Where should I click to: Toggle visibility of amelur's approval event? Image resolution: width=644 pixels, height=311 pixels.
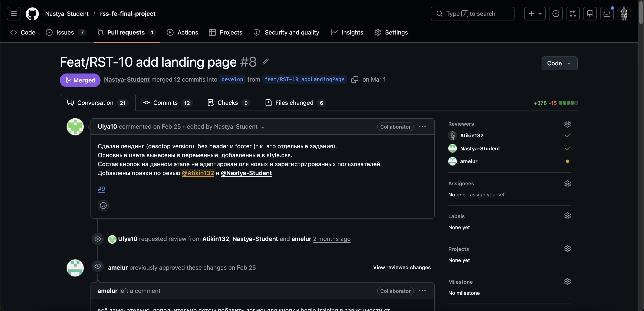[98, 266]
